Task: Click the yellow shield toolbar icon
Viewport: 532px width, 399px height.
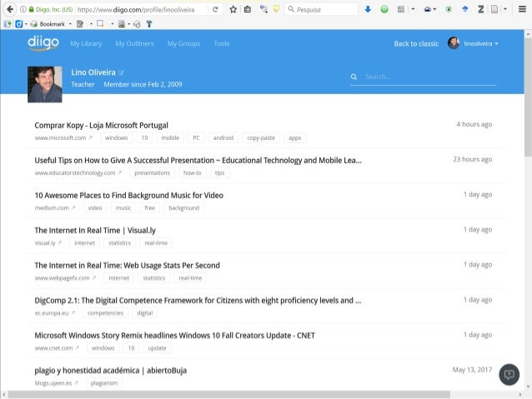Action: click(277, 9)
